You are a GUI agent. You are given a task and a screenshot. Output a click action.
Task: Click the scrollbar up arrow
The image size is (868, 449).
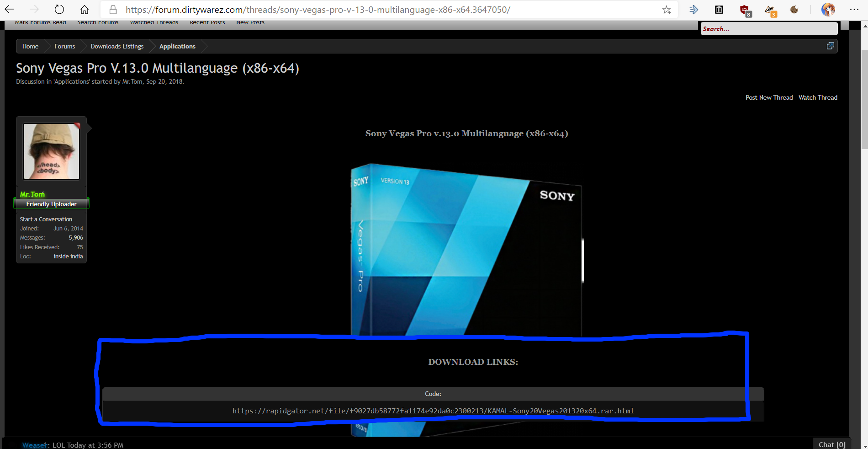pos(864,26)
